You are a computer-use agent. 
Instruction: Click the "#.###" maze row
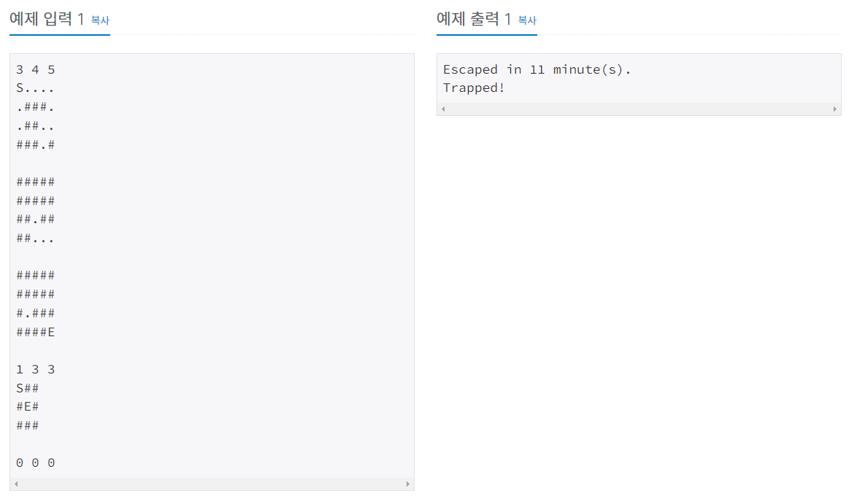click(36, 313)
